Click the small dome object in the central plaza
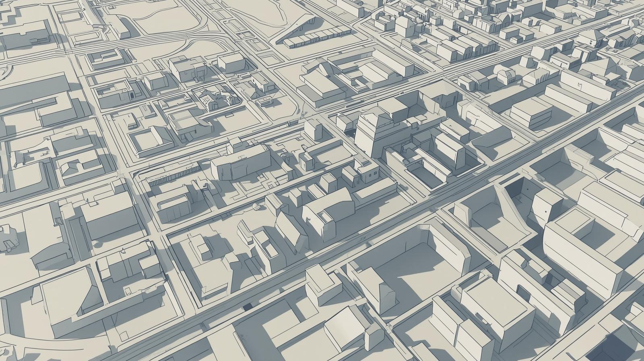The image size is (644, 361). tap(255, 207)
